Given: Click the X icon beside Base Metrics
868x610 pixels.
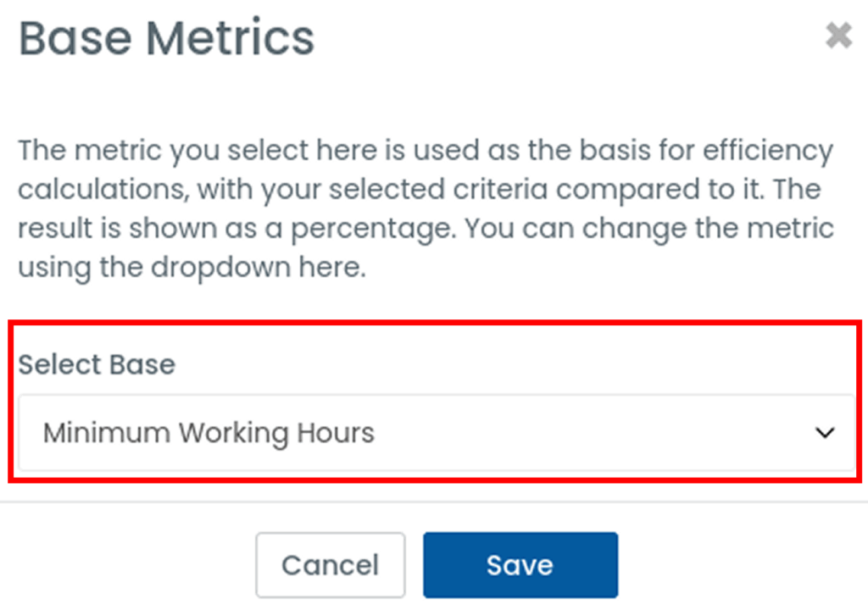Looking at the screenshot, I should point(838,36).
